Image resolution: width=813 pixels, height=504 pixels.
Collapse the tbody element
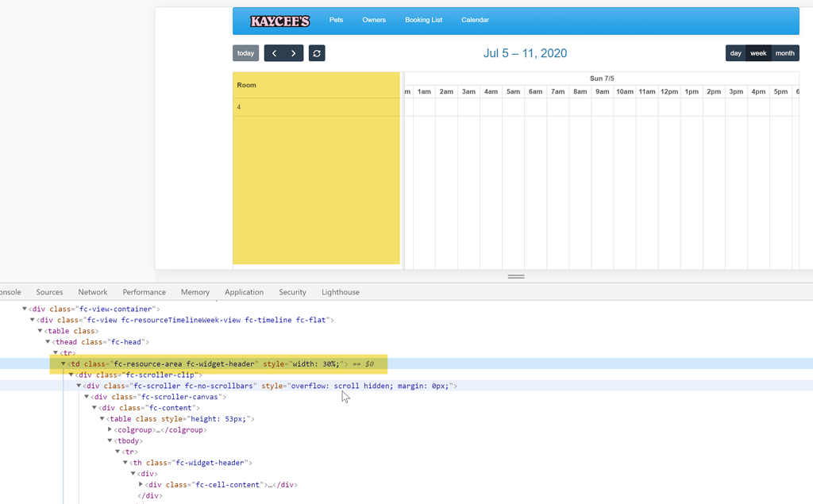coord(110,441)
